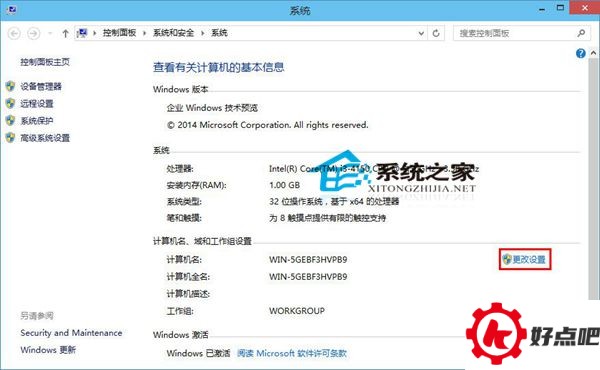Refresh the system page
The height and width of the screenshot is (370, 600).
coord(436,33)
